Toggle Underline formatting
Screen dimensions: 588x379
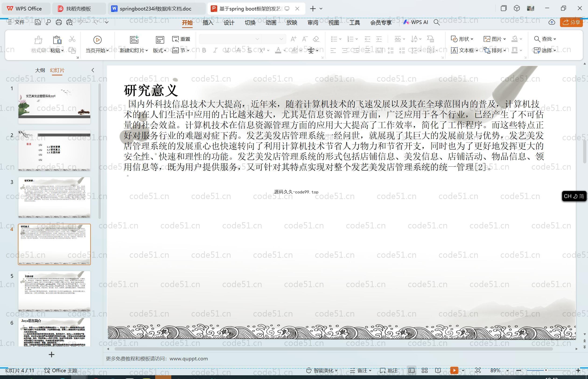227,50
